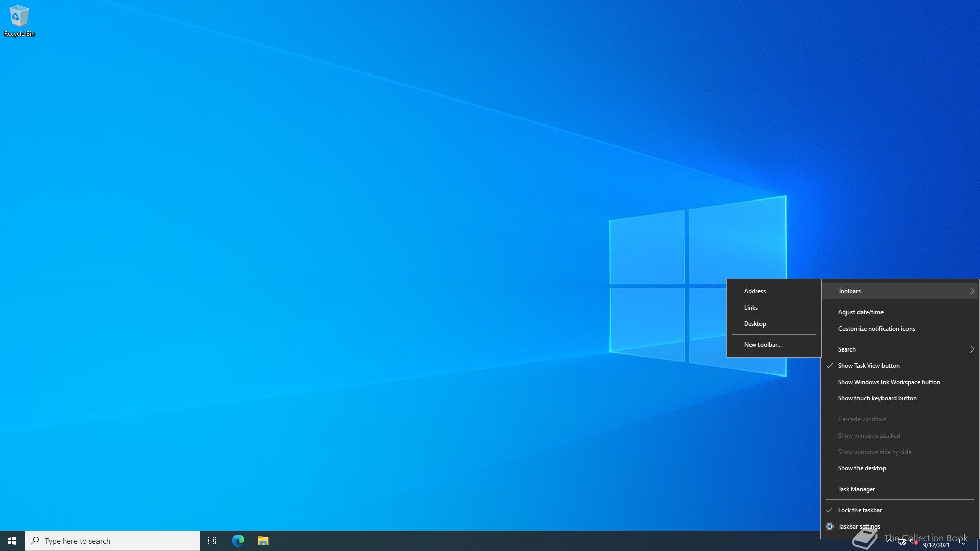Open Task Manager from context menu
Image resolution: width=980 pixels, height=551 pixels.
click(x=900, y=489)
